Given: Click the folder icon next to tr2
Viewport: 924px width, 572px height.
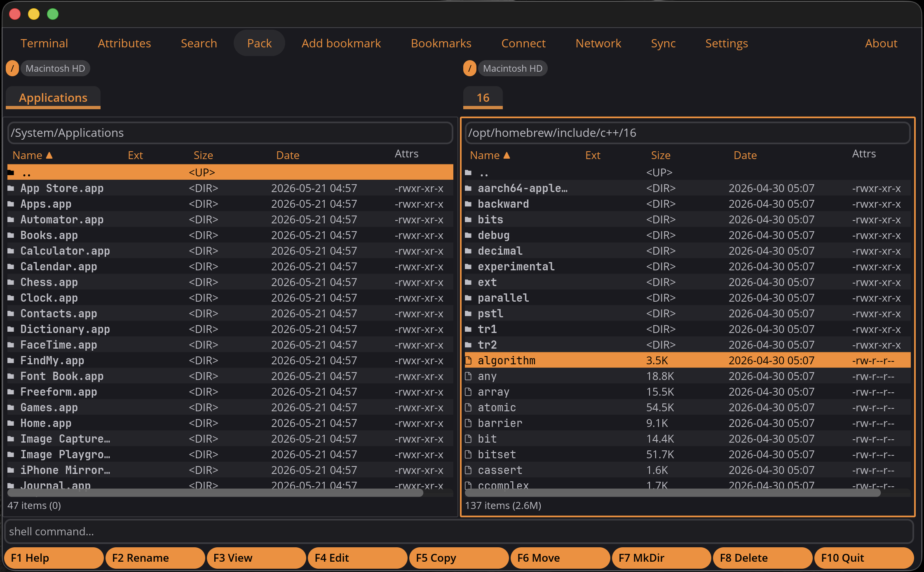Looking at the screenshot, I should point(469,345).
